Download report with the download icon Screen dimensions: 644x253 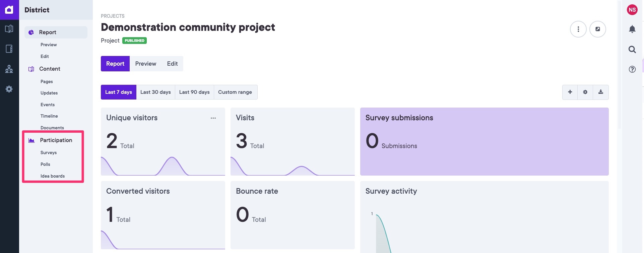(x=600, y=92)
